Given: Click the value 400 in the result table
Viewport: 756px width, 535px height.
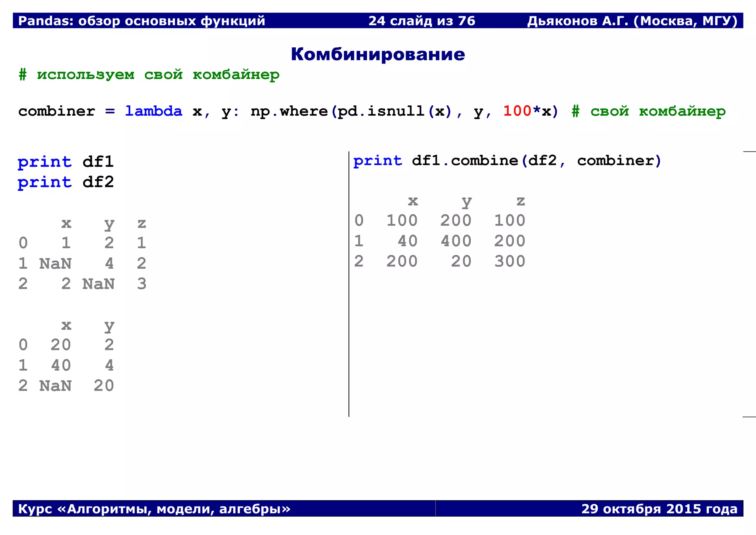Looking at the screenshot, I should click(456, 241).
